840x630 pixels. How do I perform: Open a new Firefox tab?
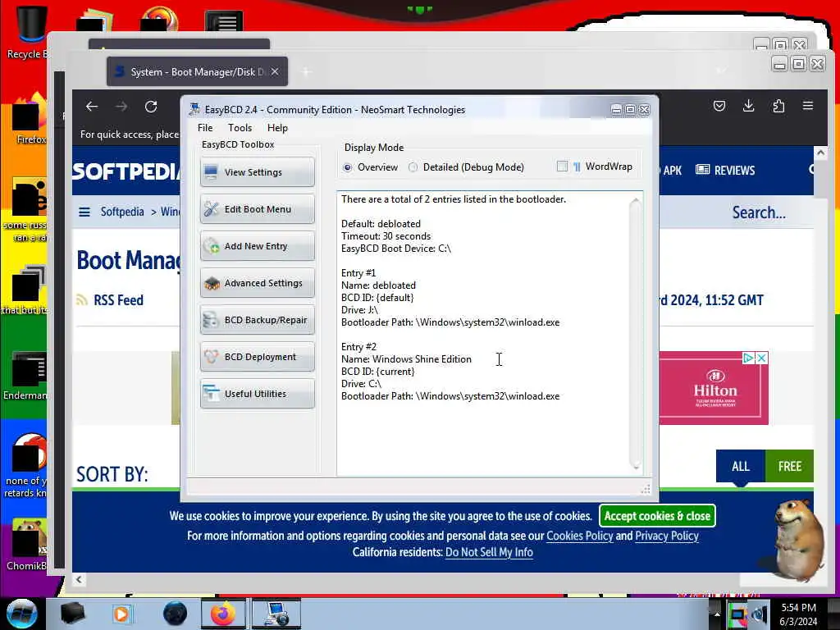tap(306, 71)
